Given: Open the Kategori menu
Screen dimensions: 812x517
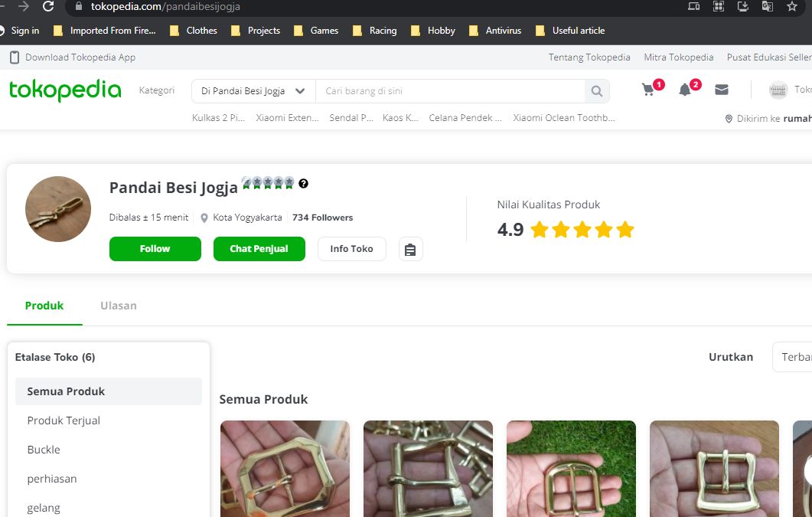Looking at the screenshot, I should click(156, 90).
